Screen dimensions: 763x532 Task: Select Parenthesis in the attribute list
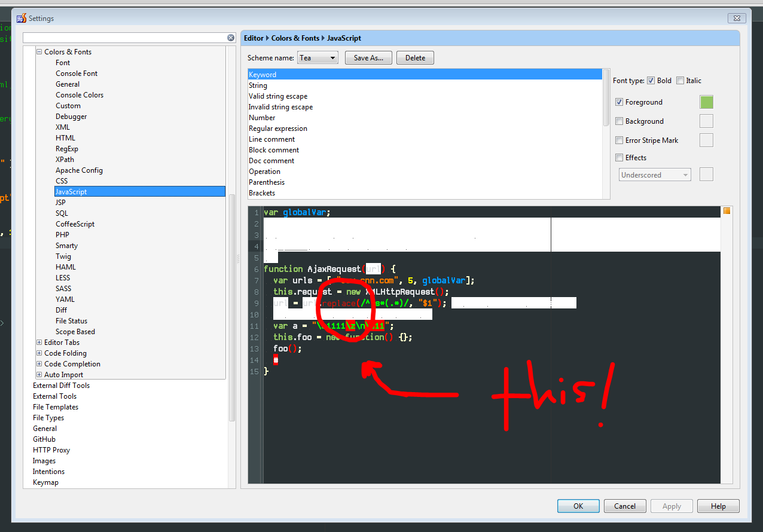coord(425,182)
